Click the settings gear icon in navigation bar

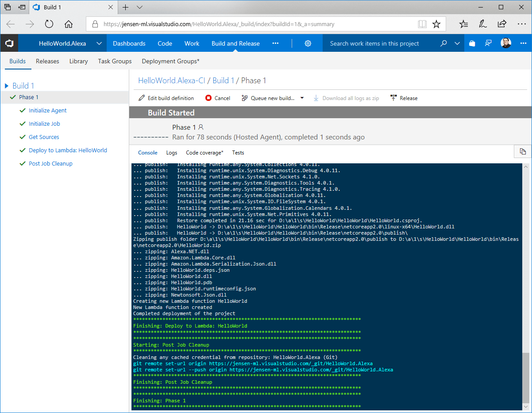click(308, 43)
